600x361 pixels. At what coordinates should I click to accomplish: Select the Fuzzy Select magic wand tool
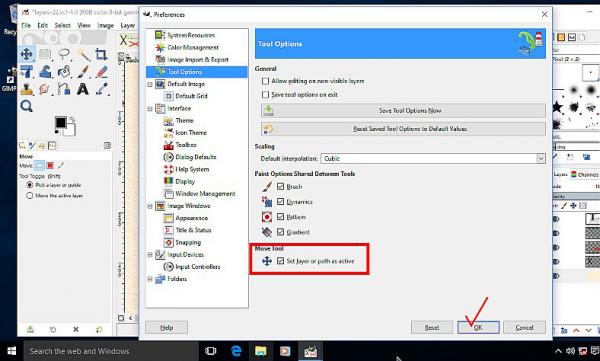coord(83,54)
